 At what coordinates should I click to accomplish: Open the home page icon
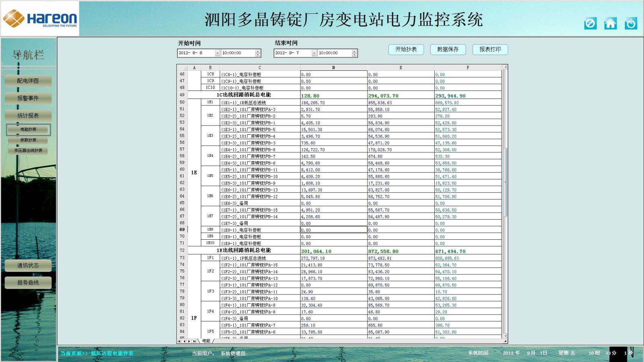coord(610,23)
